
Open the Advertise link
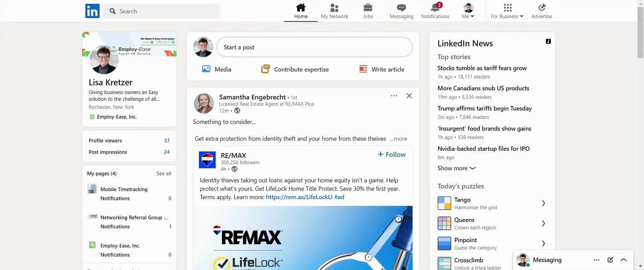click(542, 11)
